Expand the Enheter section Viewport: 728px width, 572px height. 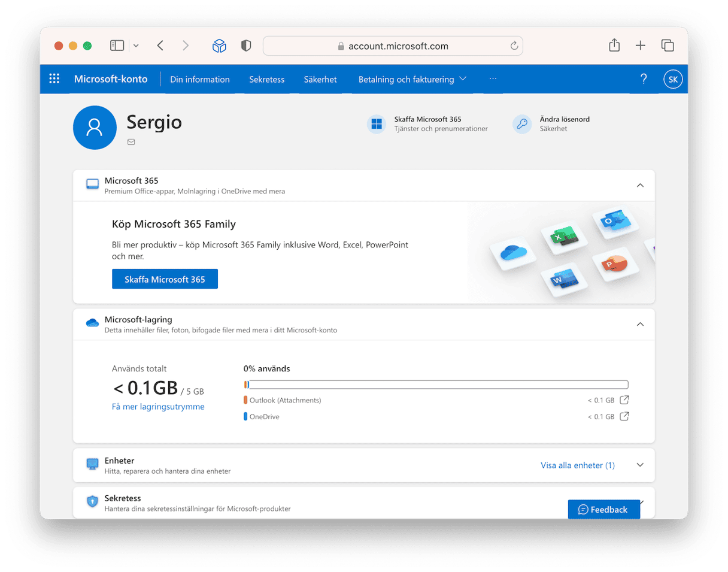coord(640,465)
